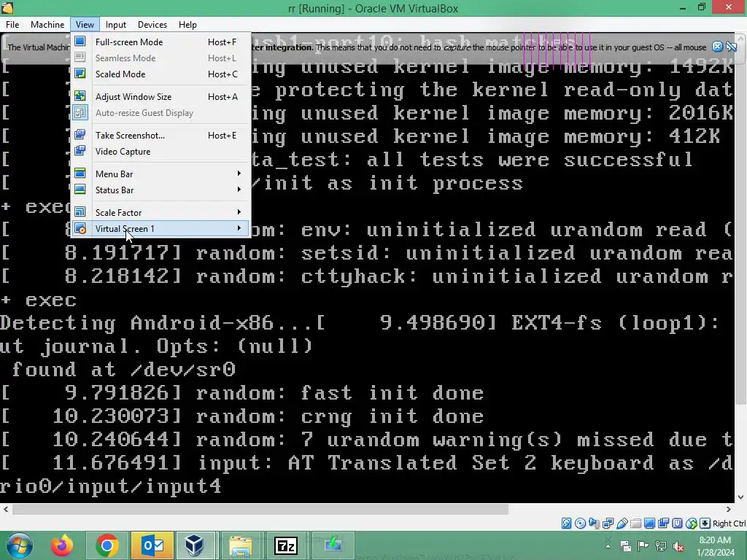Viewport: 747px width, 560px height.
Task: Click Auto-resize Guest Display entry
Action: coord(160,113)
